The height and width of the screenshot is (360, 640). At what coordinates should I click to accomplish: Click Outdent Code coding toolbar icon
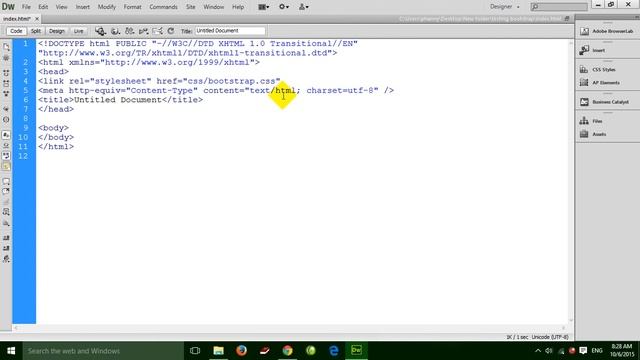[x=6, y=248]
